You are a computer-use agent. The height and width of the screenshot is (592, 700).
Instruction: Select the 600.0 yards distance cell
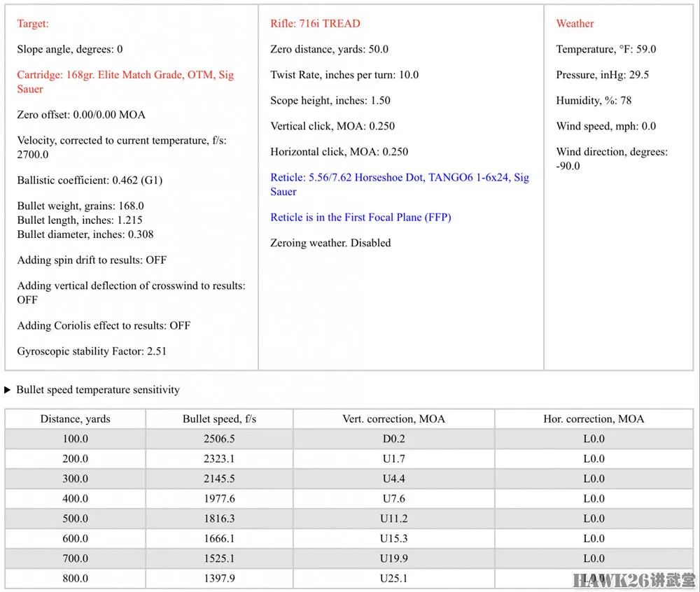pyautogui.click(x=76, y=538)
